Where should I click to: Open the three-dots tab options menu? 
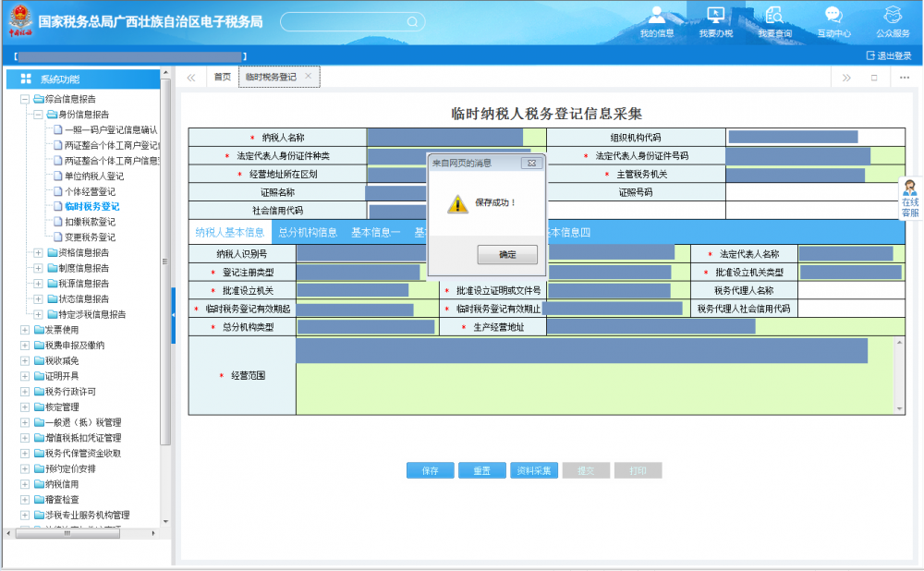(905, 78)
